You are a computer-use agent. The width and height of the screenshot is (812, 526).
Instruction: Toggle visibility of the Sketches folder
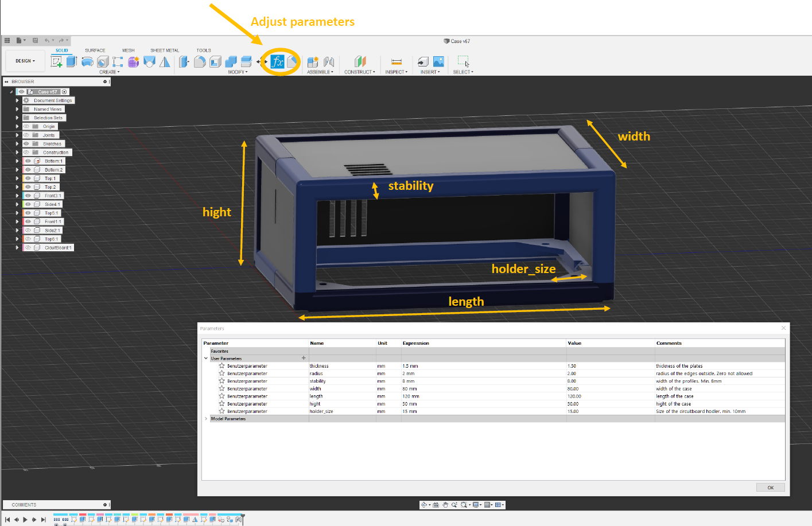coord(26,144)
